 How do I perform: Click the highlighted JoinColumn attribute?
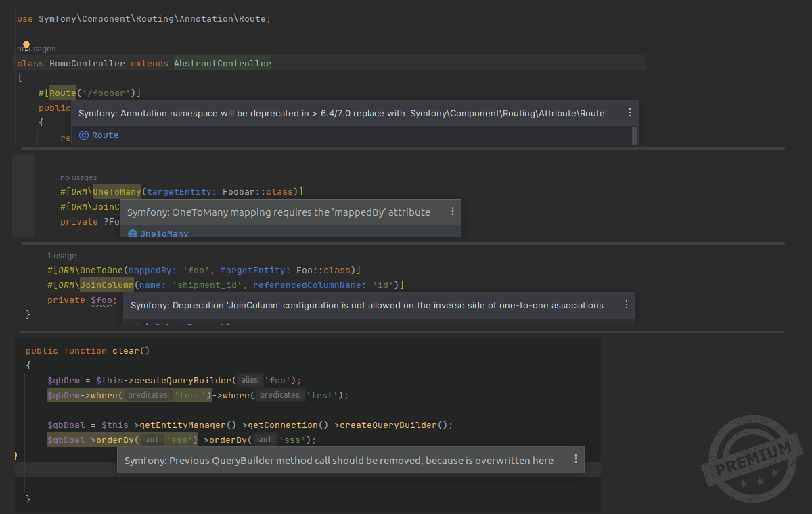click(107, 285)
